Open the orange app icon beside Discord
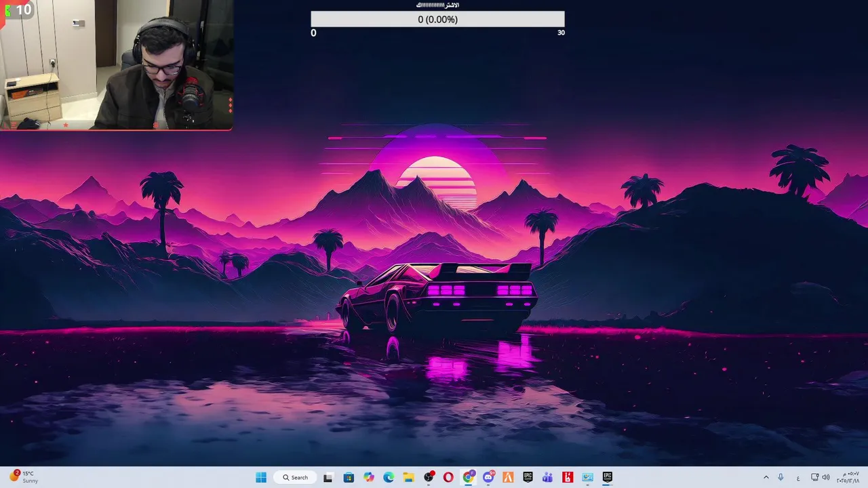Screen dimensions: 868x488 pyautogui.click(x=508, y=477)
